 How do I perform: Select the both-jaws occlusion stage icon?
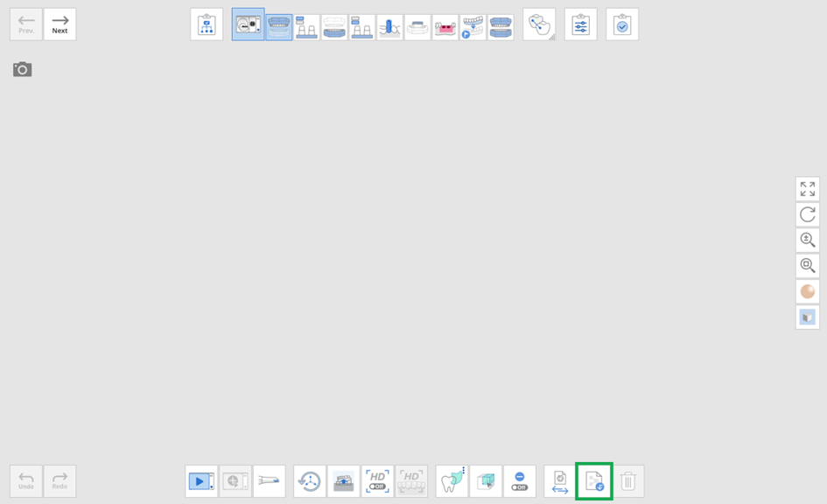click(501, 27)
